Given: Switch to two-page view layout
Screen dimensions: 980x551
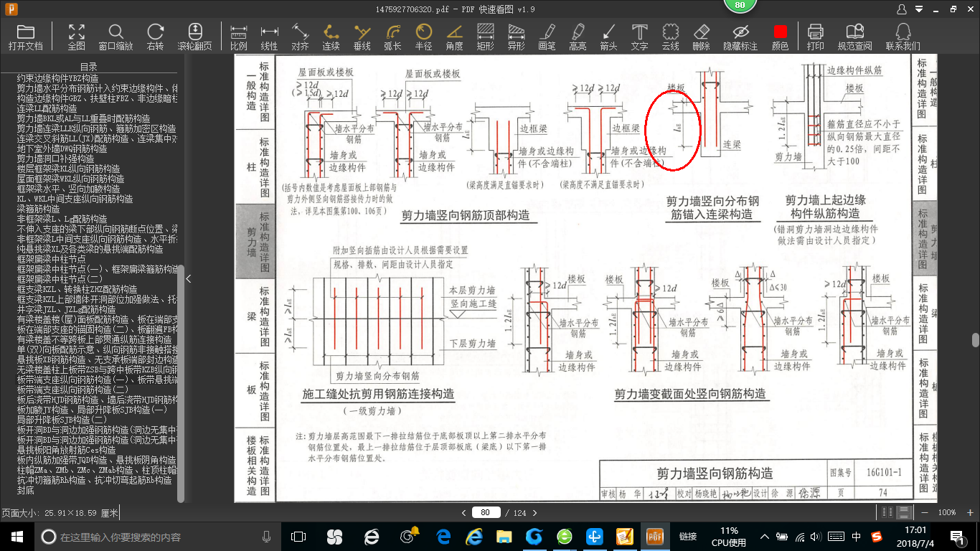Looking at the screenshot, I should (887, 512).
